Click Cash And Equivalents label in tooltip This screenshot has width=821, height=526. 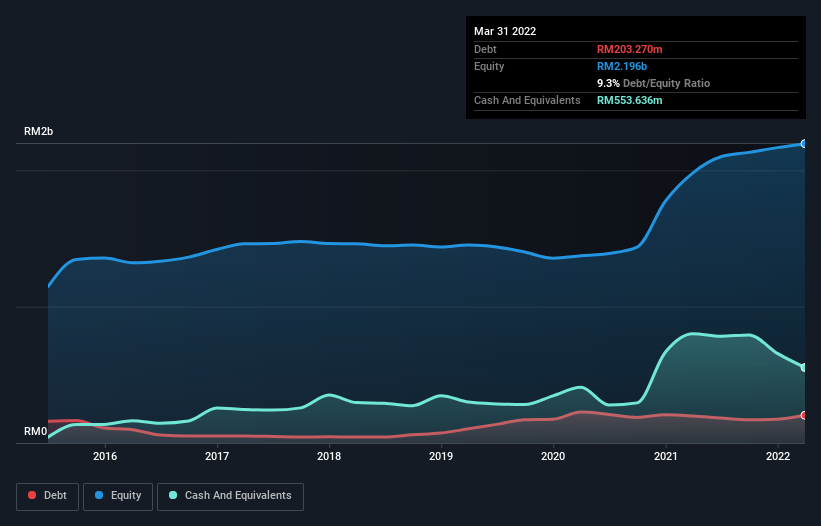(527, 100)
